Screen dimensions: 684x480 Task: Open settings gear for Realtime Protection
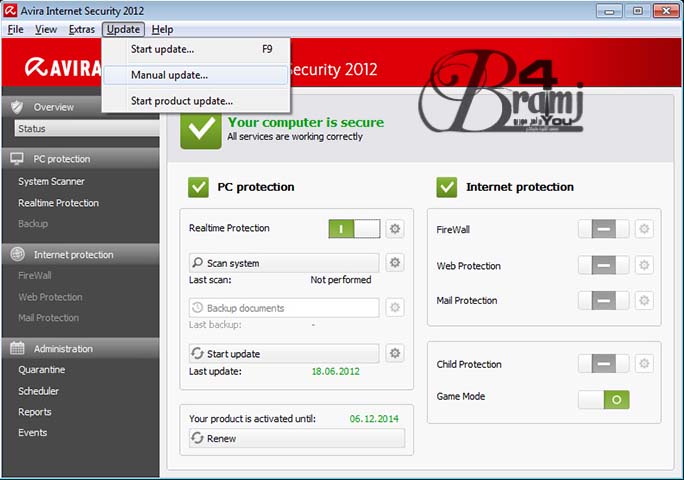click(395, 229)
